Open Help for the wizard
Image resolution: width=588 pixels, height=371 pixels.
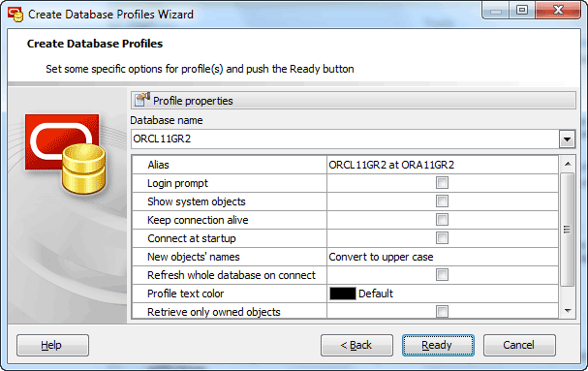[52, 345]
